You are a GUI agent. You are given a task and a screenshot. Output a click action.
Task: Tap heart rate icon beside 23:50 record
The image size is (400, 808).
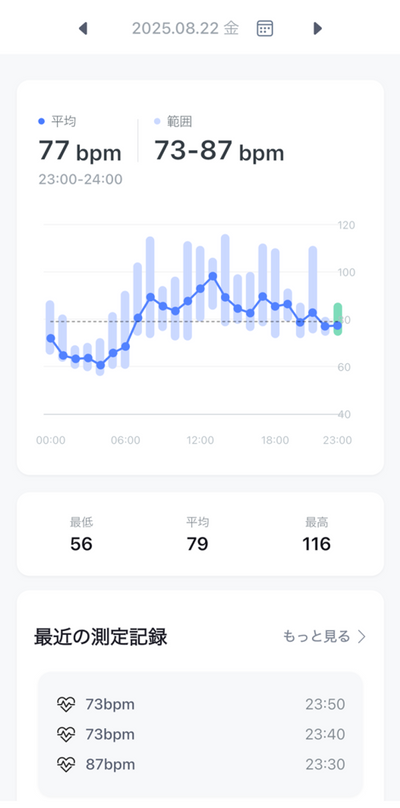(66, 704)
